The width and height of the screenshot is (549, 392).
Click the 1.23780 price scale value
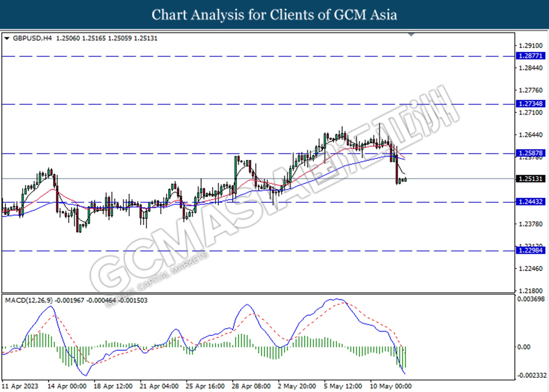[x=531, y=224]
